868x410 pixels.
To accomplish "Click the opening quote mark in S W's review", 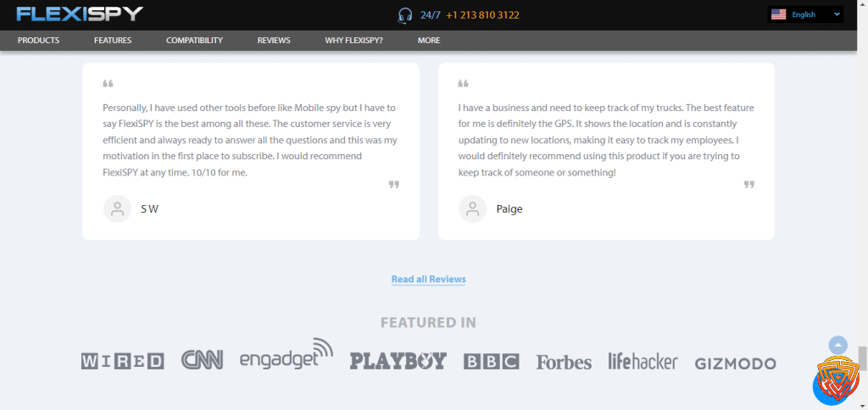I will (108, 84).
